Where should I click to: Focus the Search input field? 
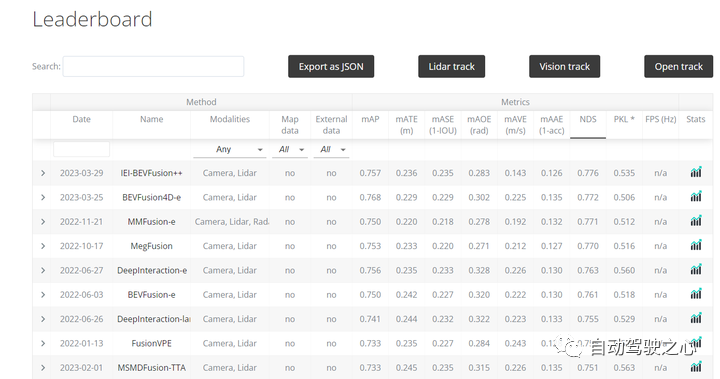[153, 67]
